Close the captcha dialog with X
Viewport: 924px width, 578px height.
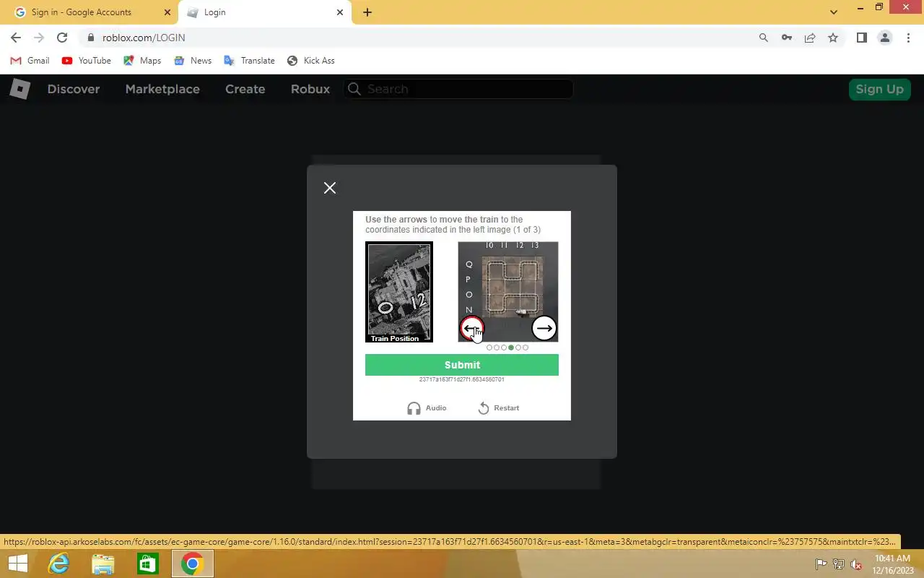pyautogui.click(x=330, y=188)
